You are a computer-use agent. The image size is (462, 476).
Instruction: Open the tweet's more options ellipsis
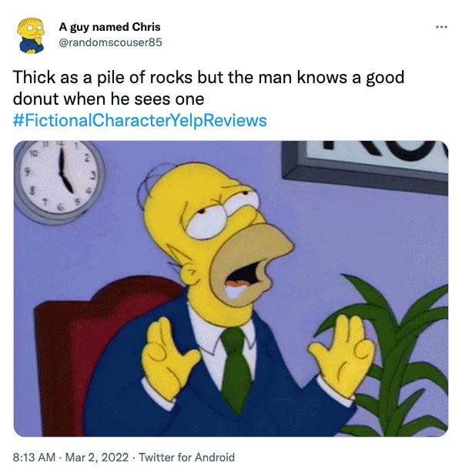pos(441,28)
